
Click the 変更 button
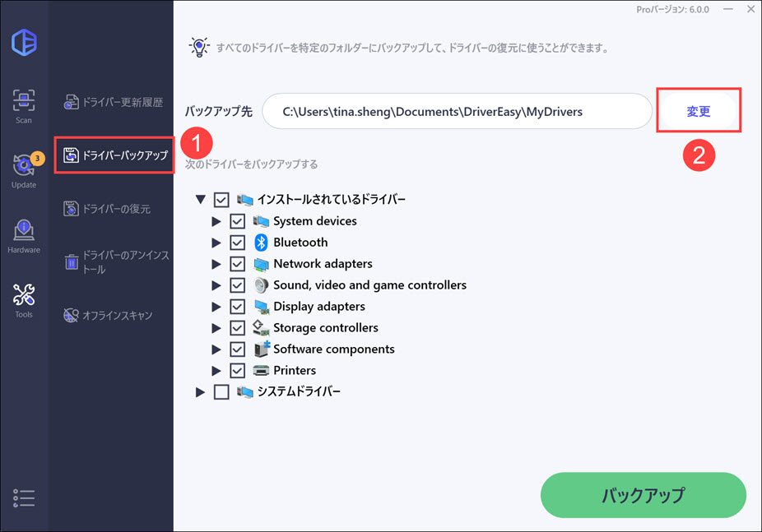pos(698,111)
